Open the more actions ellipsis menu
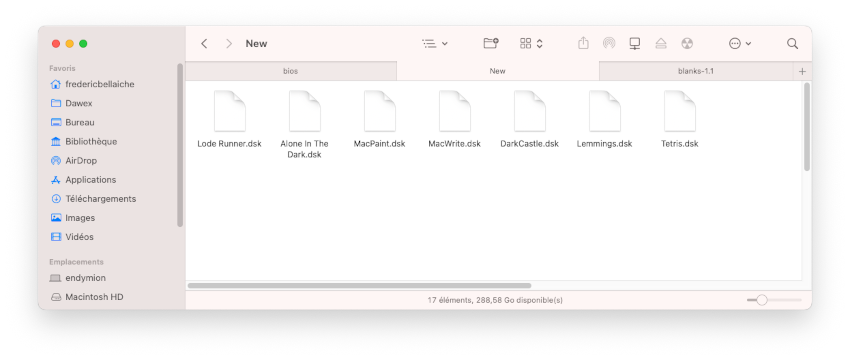The image size is (850, 360). 740,44
